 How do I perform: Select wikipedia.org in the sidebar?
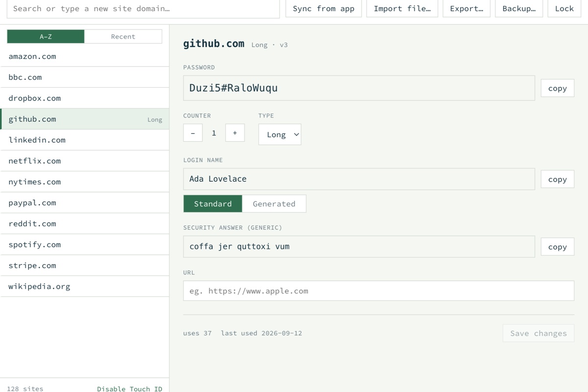click(85, 286)
